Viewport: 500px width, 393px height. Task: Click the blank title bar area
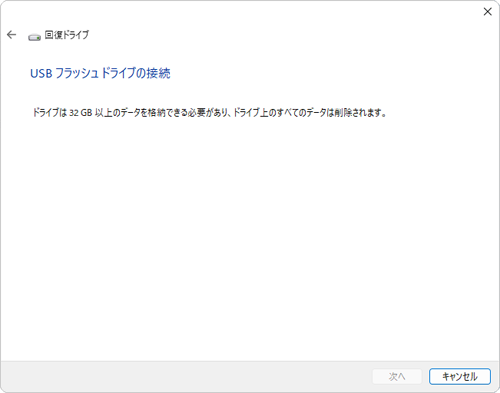tap(250, 12)
